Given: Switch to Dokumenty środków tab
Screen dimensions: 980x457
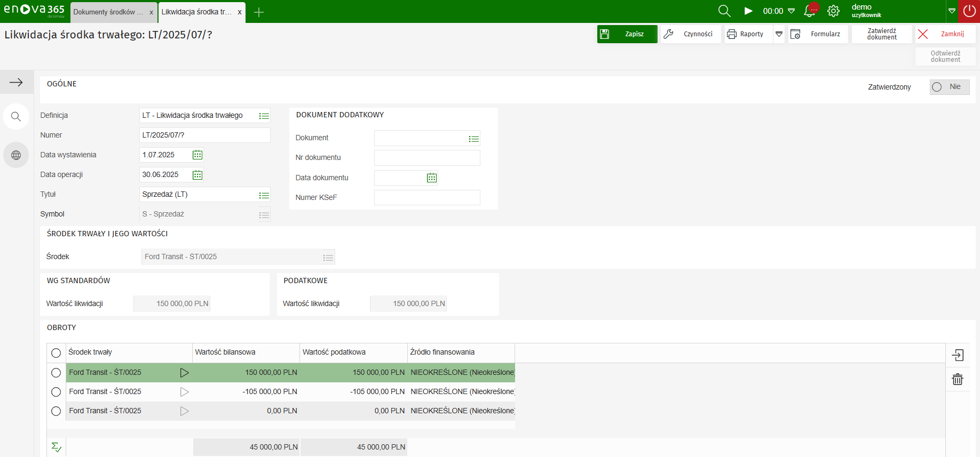Looking at the screenshot, I should [108, 12].
